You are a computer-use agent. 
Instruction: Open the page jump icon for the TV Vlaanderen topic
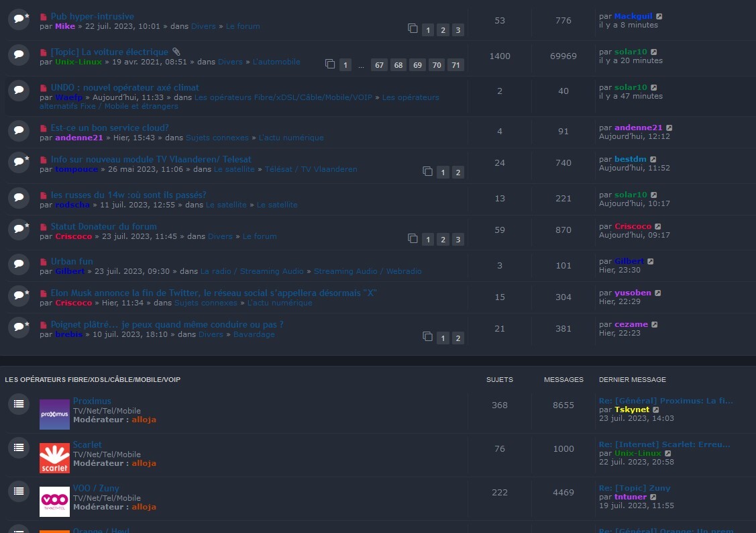pos(428,171)
